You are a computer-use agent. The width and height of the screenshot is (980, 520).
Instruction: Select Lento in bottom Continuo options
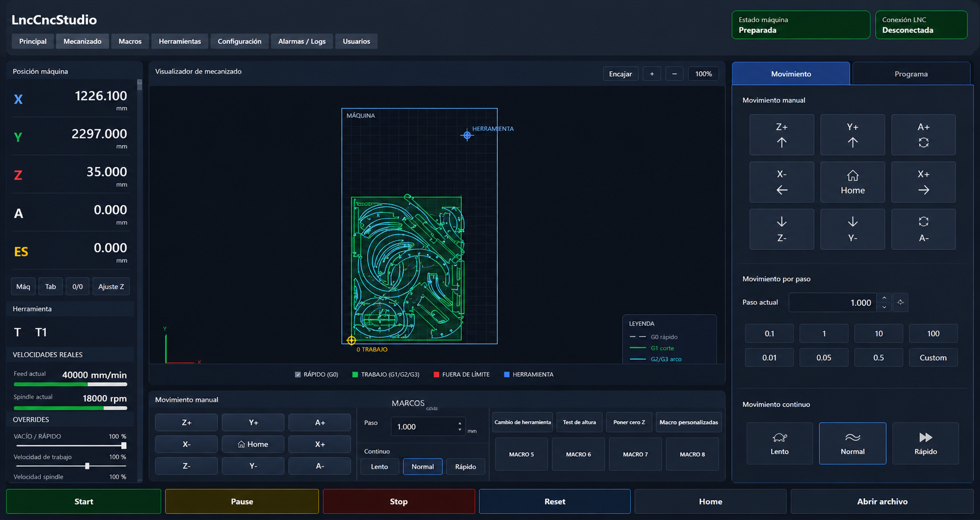tap(379, 467)
